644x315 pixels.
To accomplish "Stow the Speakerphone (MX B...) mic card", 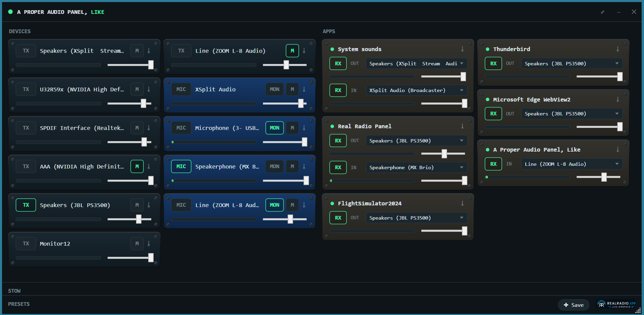I will click(x=304, y=166).
